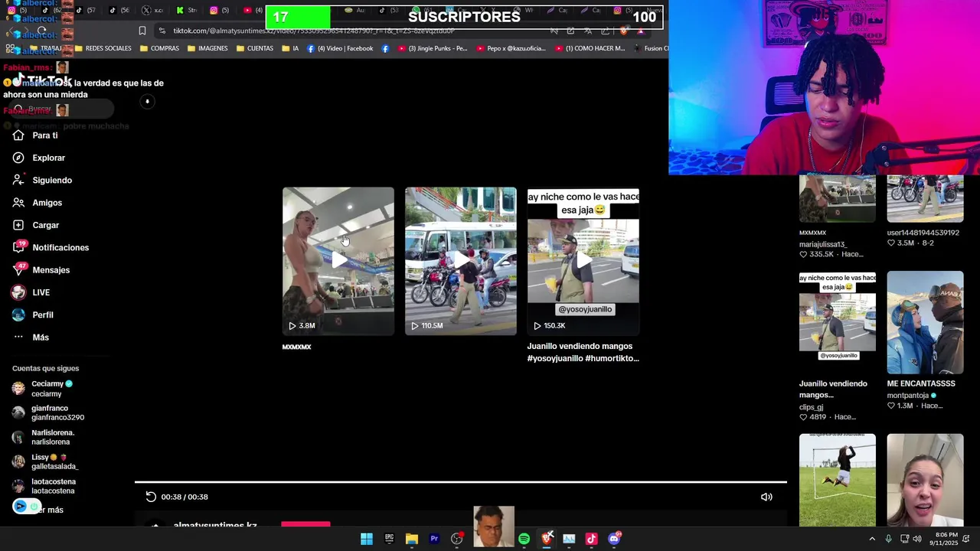
Task: Open sidebar video of girl jumping on field
Action: coord(838,480)
